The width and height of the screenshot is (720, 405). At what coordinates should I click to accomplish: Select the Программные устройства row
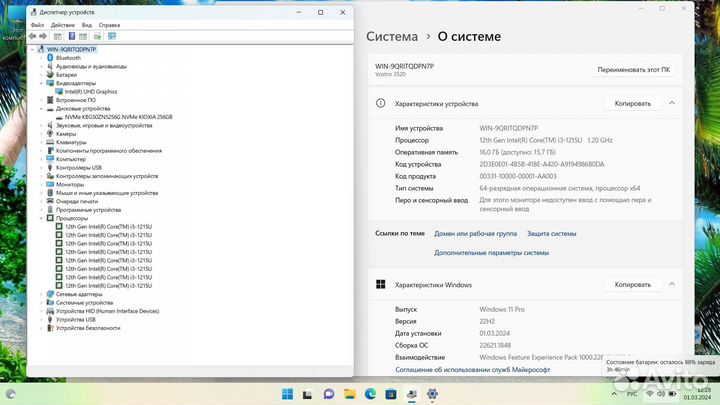[88, 210]
